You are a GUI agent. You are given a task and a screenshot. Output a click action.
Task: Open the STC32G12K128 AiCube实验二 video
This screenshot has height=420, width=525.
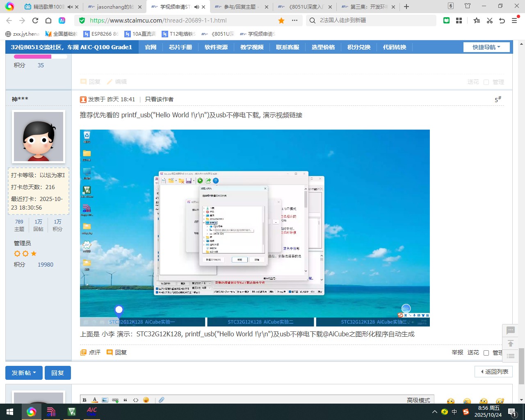pos(260,322)
